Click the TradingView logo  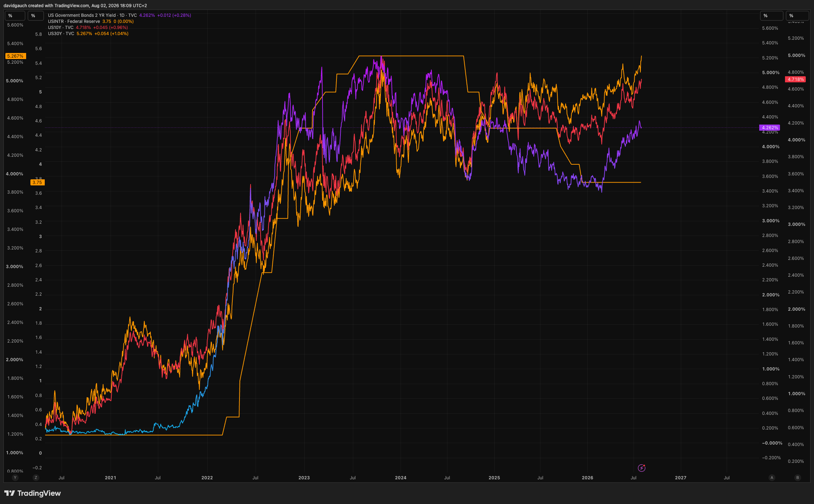(33, 493)
